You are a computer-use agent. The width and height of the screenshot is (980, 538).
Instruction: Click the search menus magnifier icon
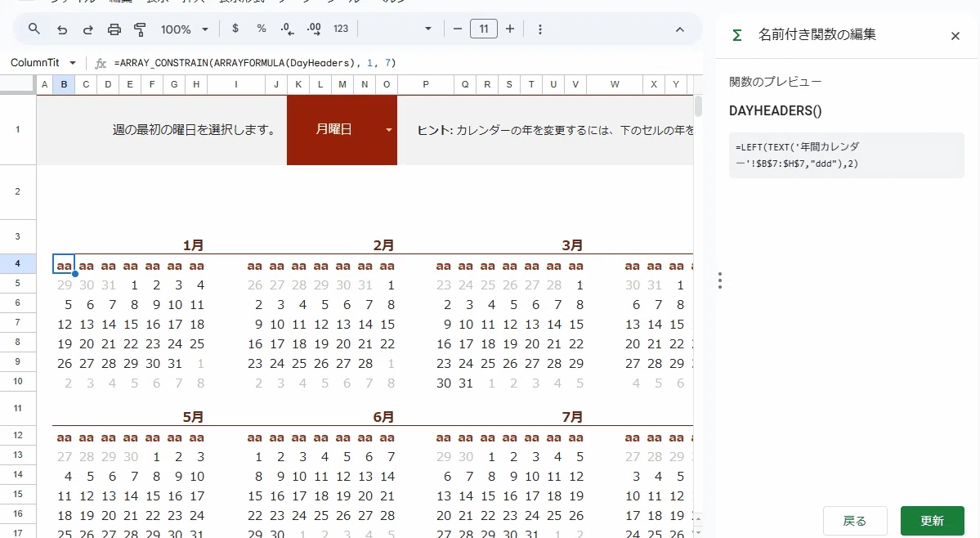[x=34, y=29]
